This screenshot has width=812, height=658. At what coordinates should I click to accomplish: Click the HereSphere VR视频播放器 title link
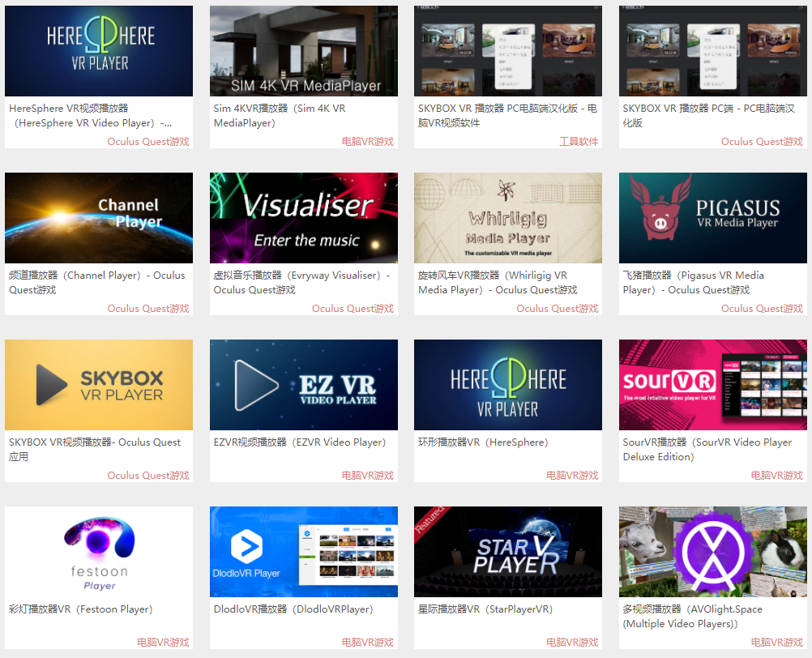(91, 115)
